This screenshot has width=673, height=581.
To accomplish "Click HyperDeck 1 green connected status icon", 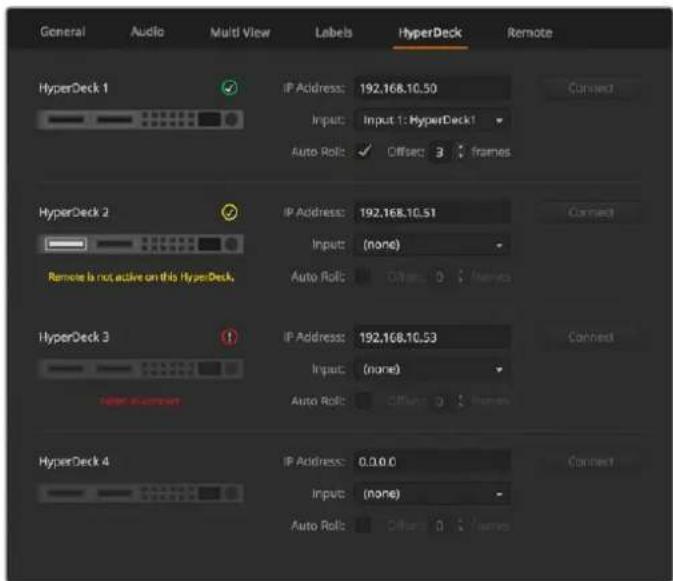I will click(229, 88).
